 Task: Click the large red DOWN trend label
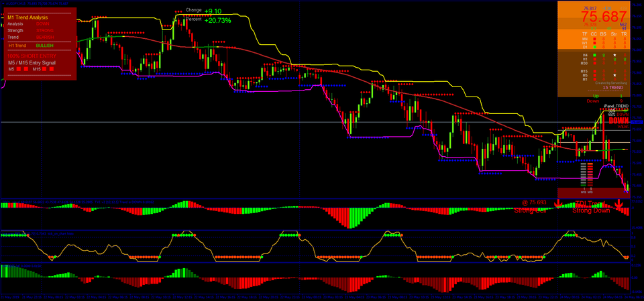coord(618,121)
